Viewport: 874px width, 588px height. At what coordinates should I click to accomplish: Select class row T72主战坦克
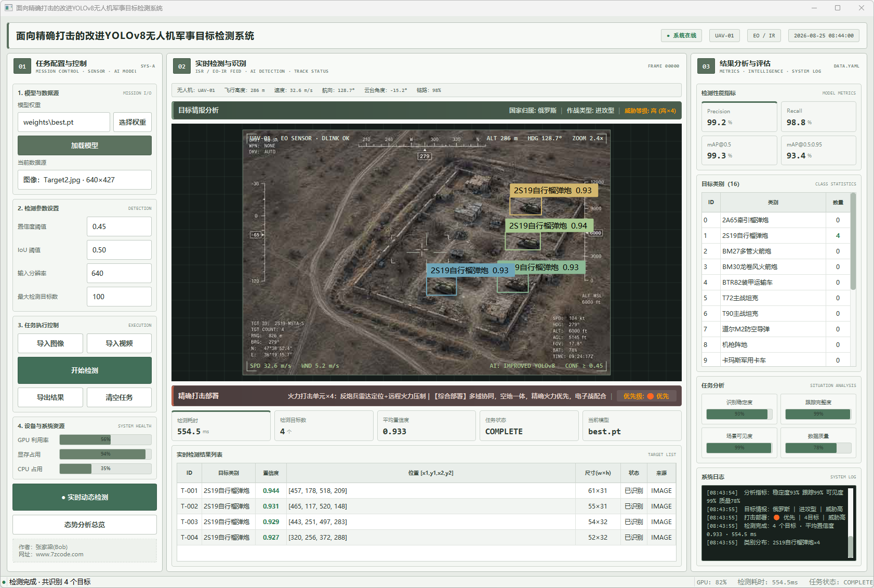click(x=776, y=298)
